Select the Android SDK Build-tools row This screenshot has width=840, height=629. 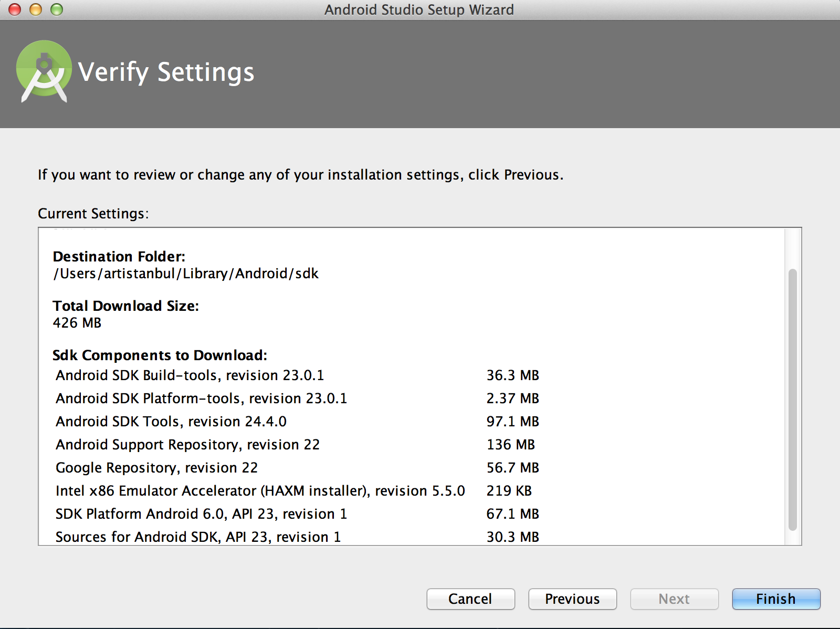pyautogui.click(x=190, y=375)
